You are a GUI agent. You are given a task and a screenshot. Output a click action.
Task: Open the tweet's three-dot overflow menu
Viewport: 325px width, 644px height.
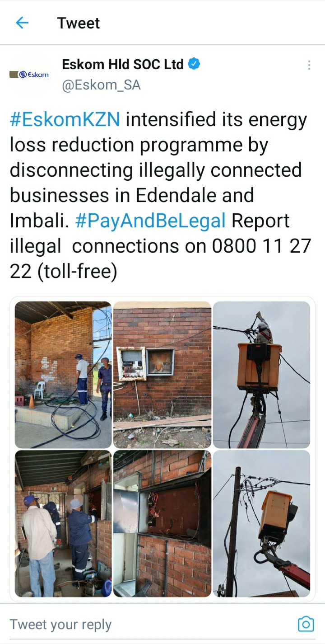(x=309, y=65)
